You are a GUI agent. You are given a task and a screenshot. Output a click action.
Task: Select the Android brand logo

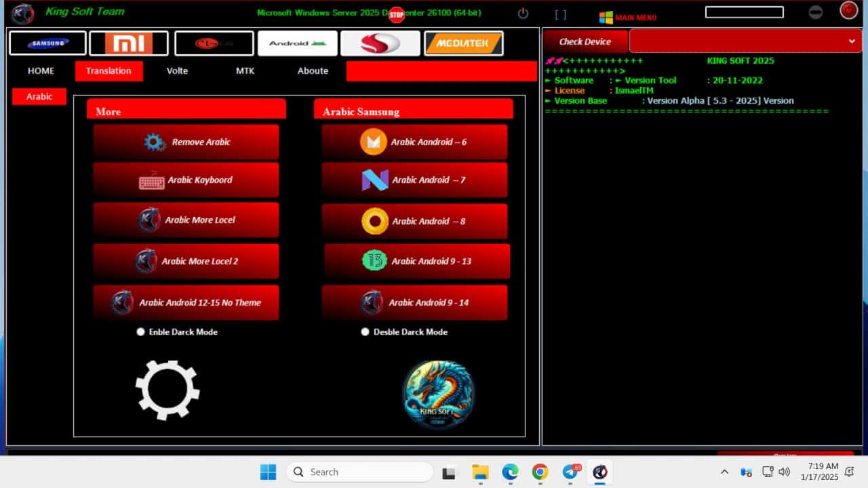pos(298,43)
